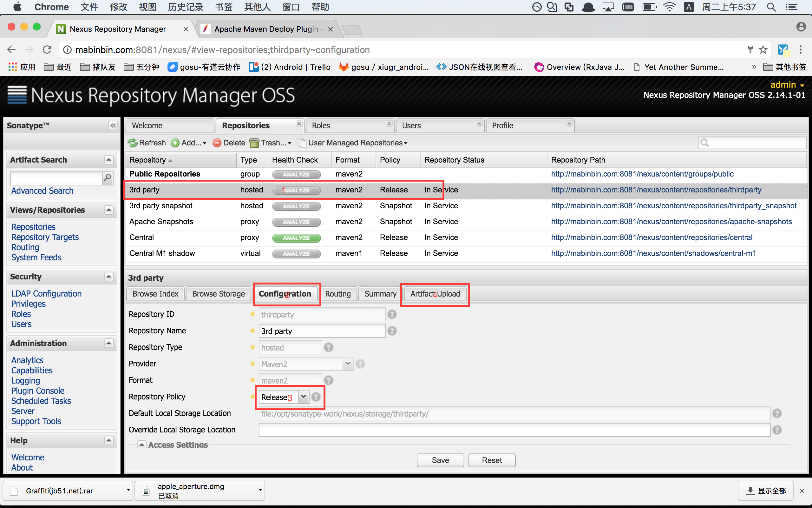812x508 pixels.
Task: Switch to the Roles tab
Action: point(350,125)
